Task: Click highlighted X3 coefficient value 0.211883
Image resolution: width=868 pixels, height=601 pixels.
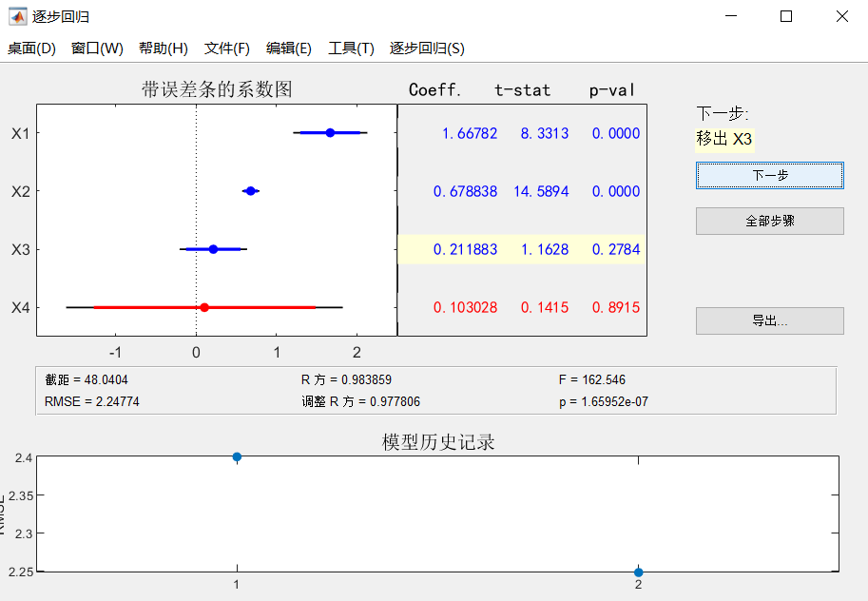Action: coord(465,249)
